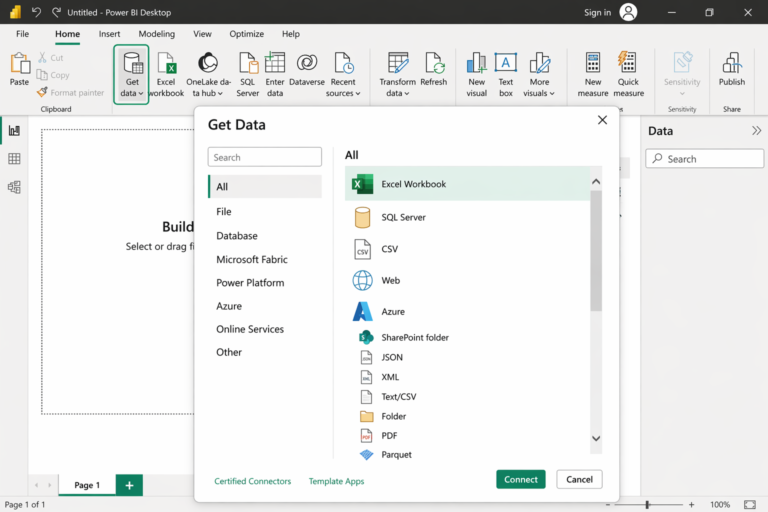The height and width of the screenshot is (512, 768).
Task: Click the Format painter tool
Action: pyautogui.click(x=71, y=93)
